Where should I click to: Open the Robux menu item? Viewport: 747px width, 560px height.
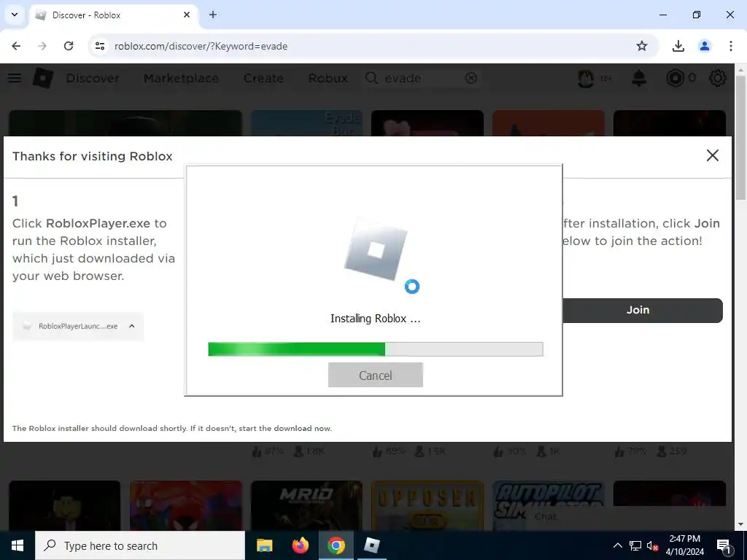coord(328,78)
